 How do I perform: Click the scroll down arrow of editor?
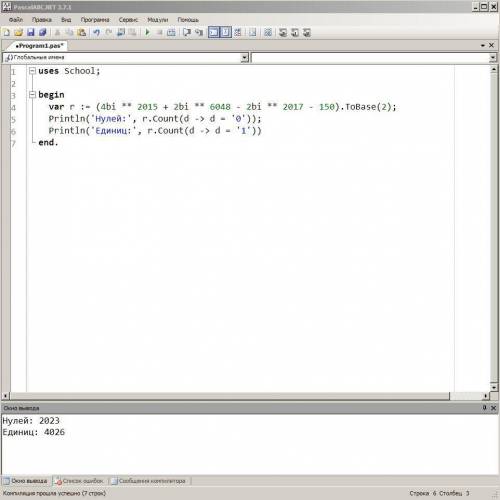click(x=494, y=387)
